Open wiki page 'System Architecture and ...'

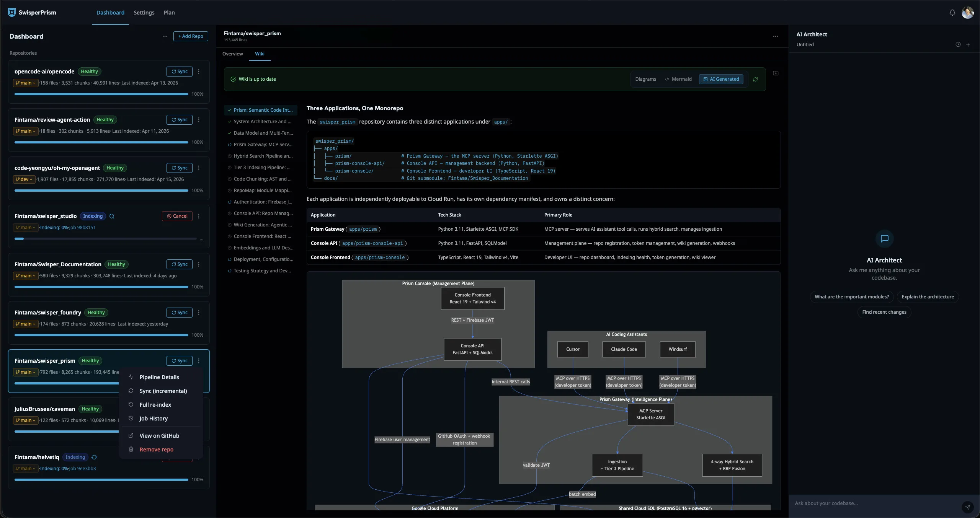click(261, 122)
